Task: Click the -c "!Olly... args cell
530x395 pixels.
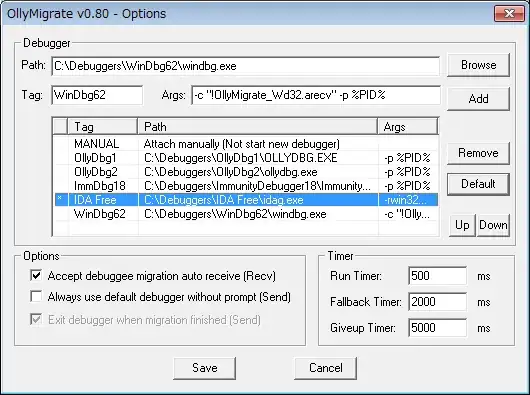Action: pyautogui.click(x=407, y=214)
